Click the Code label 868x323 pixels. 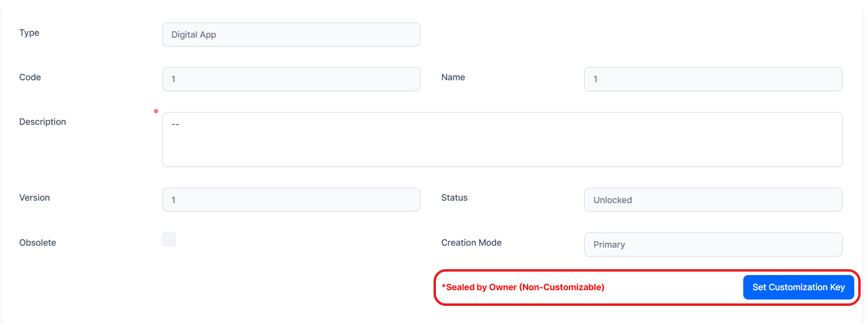pyautogui.click(x=30, y=77)
